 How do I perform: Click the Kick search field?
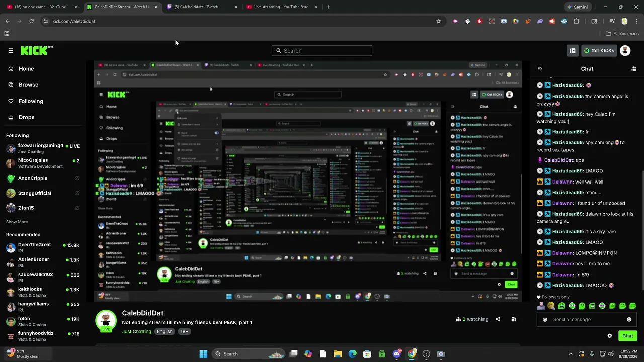click(x=322, y=50)
